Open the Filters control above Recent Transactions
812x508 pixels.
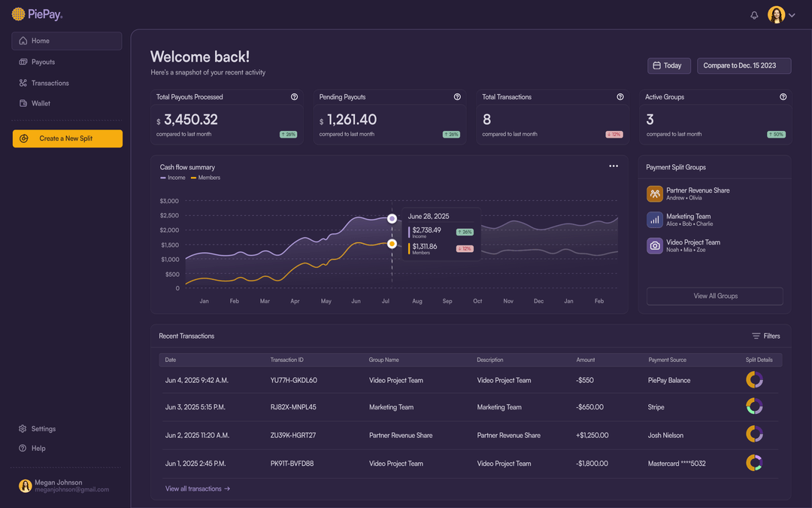pos(766,336)
